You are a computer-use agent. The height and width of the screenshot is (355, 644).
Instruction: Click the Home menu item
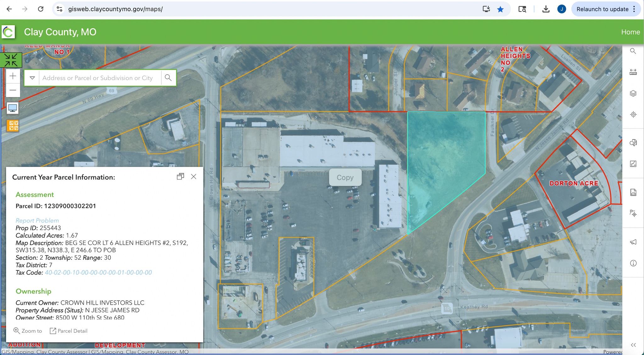[x=630, y=32]
